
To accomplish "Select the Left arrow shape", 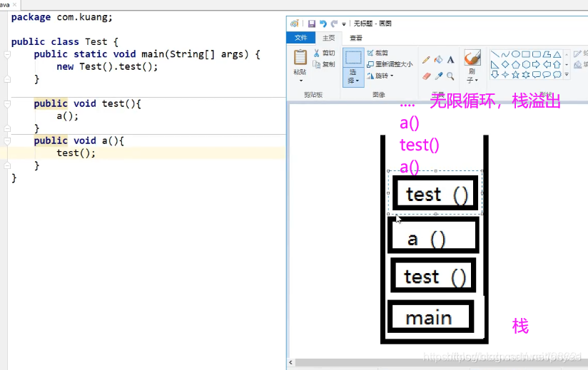I will click(x=547, y=64).
